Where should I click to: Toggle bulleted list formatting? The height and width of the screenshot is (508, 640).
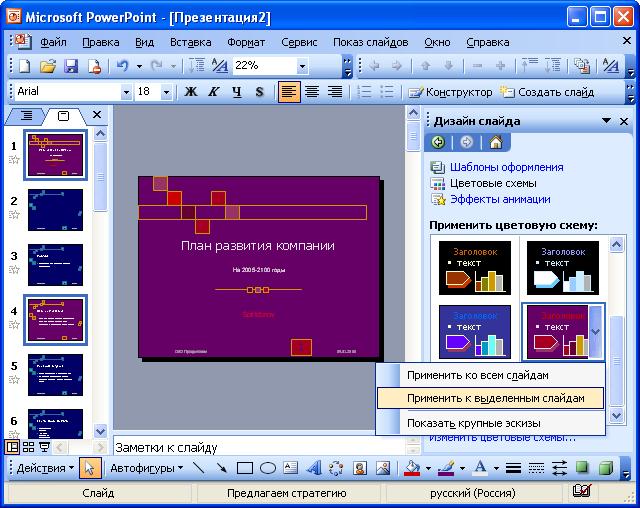387,92
